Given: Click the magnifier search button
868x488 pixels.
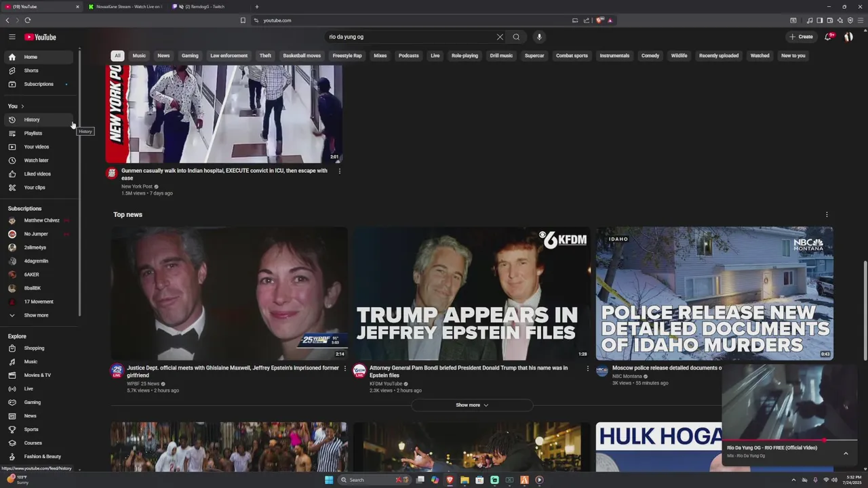Looking at the screenshot, I should [516, 37].
